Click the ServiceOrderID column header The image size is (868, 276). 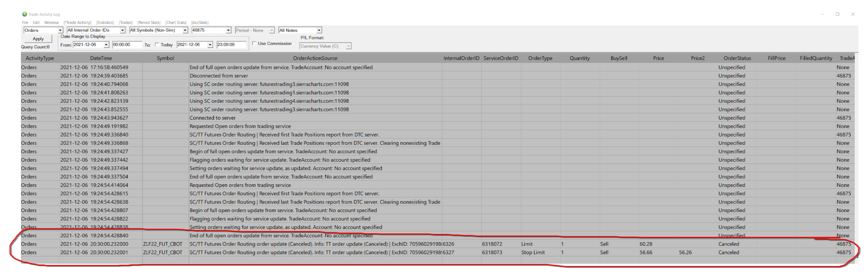pos(501,58)
